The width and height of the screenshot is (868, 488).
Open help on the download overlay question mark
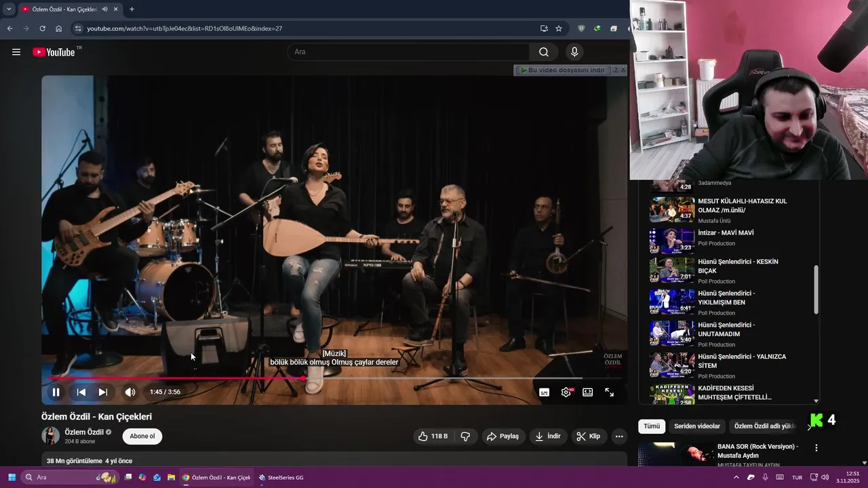click(x=616, y=70)
